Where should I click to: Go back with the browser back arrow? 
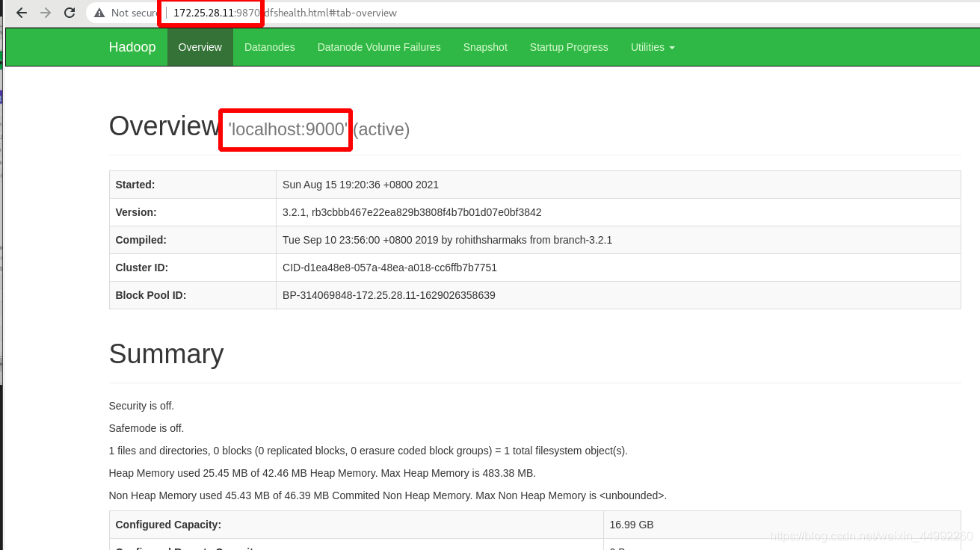pyautogui.click(x=22, y=13)
